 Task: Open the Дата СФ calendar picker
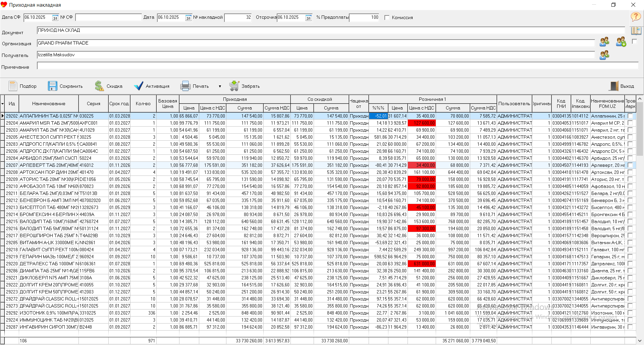coord(55,18)
